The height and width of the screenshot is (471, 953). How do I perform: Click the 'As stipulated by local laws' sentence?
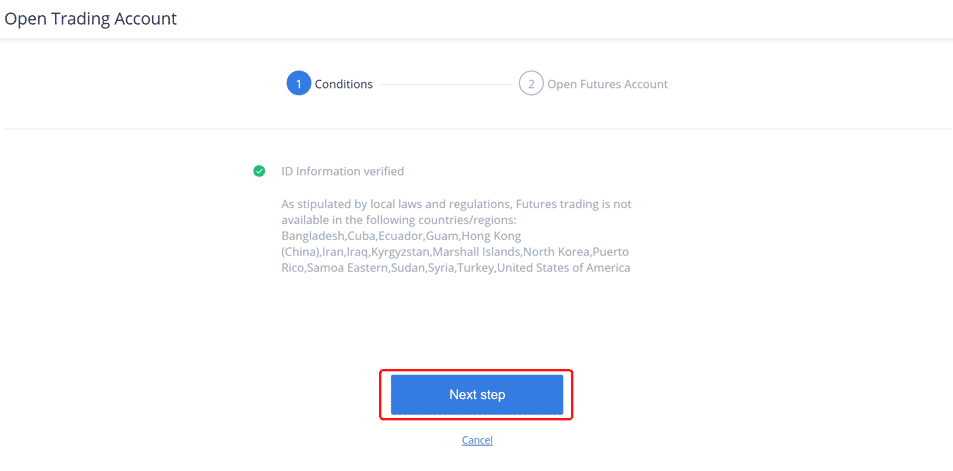(x=456, y=211)
